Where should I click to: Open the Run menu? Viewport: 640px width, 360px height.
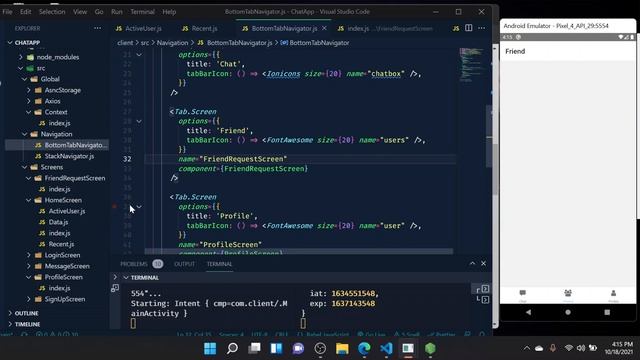click(x=117, y=12)
